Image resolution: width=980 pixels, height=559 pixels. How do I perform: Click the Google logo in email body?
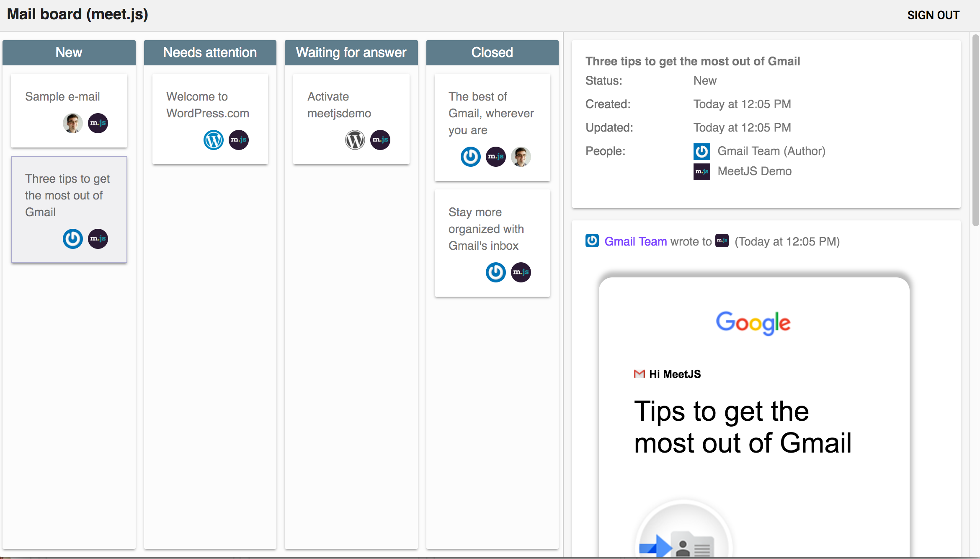[753, 323]
